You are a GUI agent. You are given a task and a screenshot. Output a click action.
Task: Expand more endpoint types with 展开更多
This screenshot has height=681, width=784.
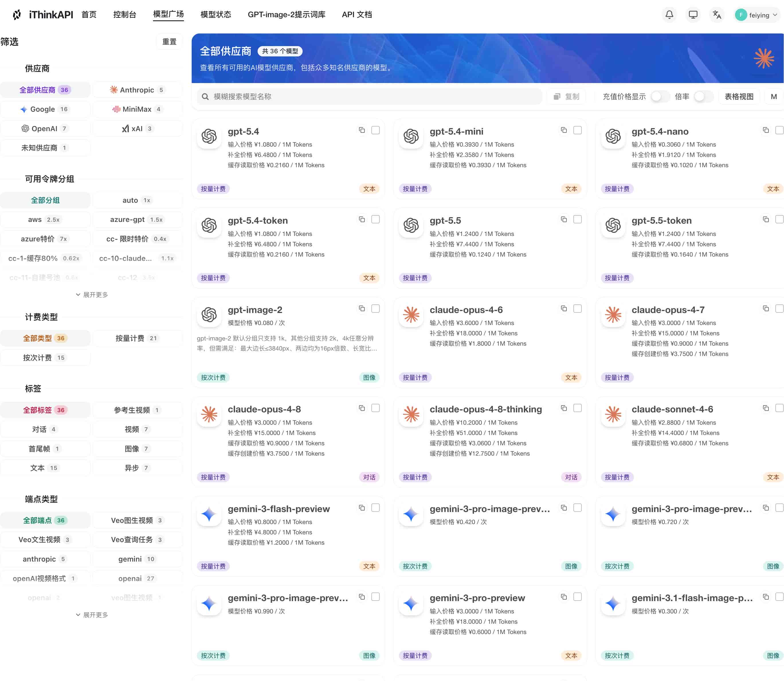coord(92,615)
